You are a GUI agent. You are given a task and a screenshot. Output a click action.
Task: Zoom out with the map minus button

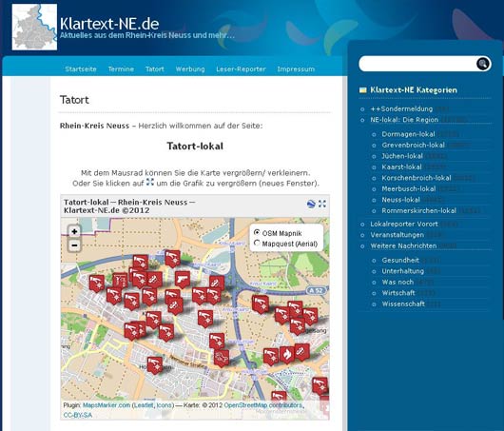pos(74,245)
